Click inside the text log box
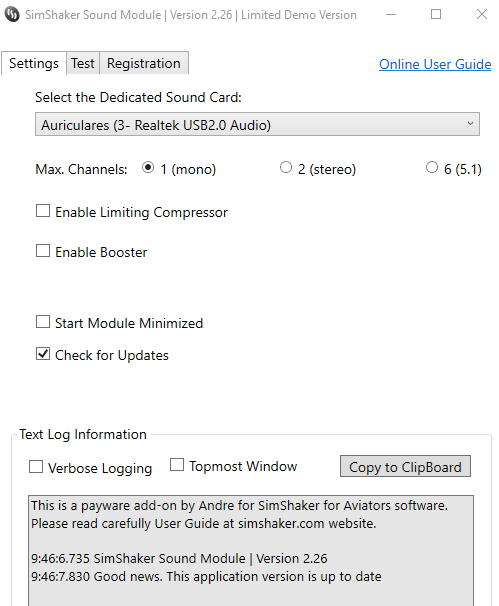The width and height of the screenshot is (499, 606). (x=251, y=550)
